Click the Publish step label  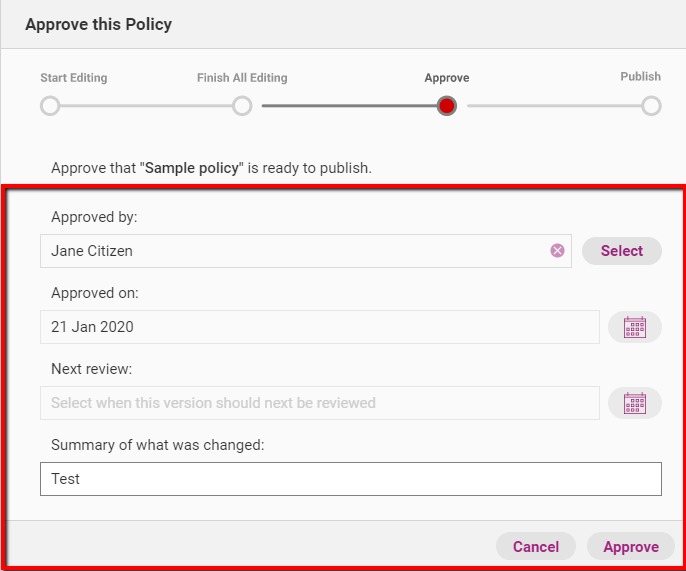coord(640,77)
